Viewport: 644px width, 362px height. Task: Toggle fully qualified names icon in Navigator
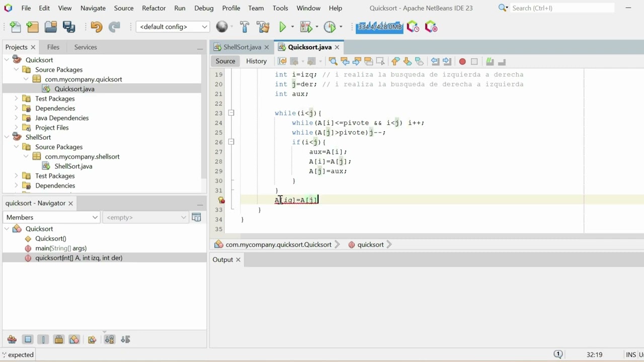pyautogui.click(x=92, y=339)
